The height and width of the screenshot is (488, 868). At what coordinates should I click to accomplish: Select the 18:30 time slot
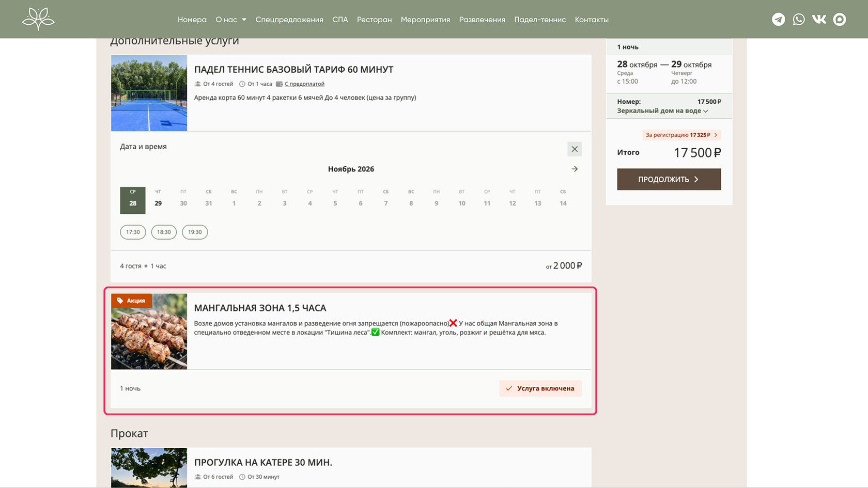164,232
